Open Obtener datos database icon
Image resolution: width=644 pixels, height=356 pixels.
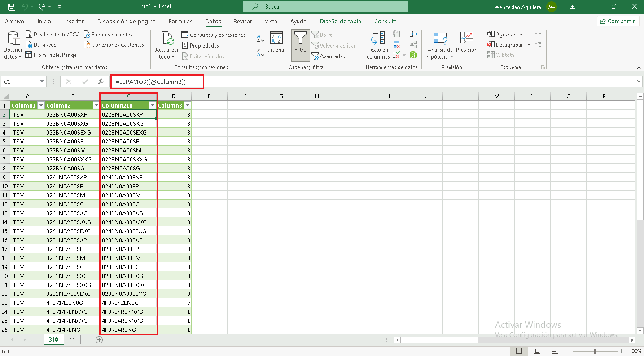pyautogui.click(x=13, y=39)
